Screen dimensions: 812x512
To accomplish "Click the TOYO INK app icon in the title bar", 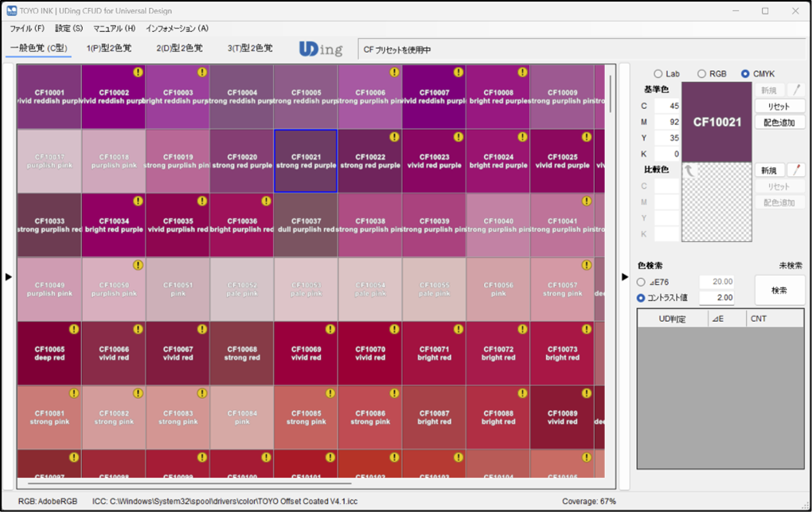I will coord(12,11).
